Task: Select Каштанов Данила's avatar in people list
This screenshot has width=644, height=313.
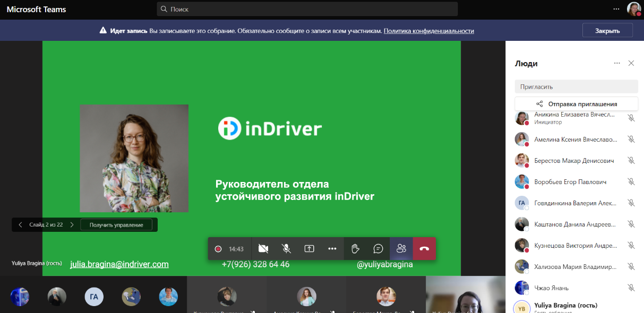Action: pos(522,224)
